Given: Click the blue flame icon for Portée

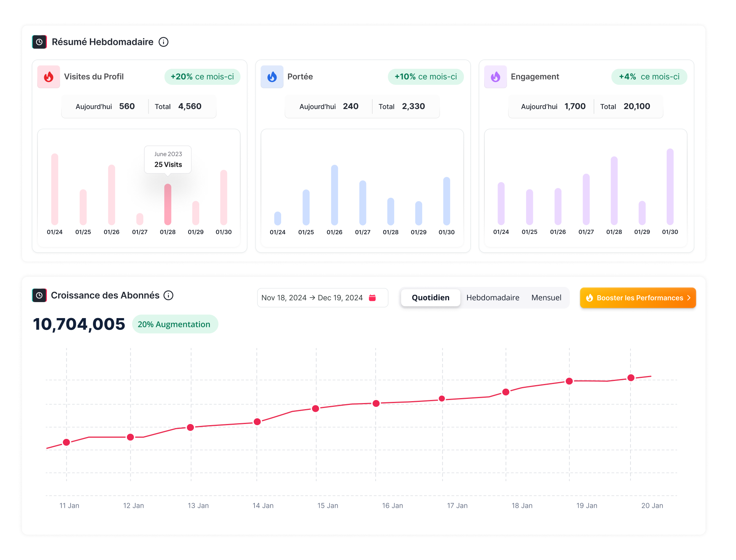Looking at the screenshot, I should tap(272, 77).
